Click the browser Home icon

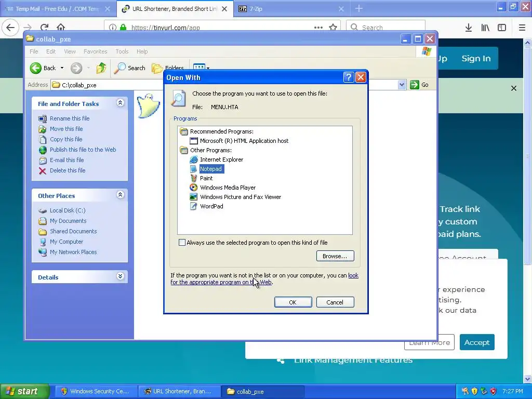61,28
